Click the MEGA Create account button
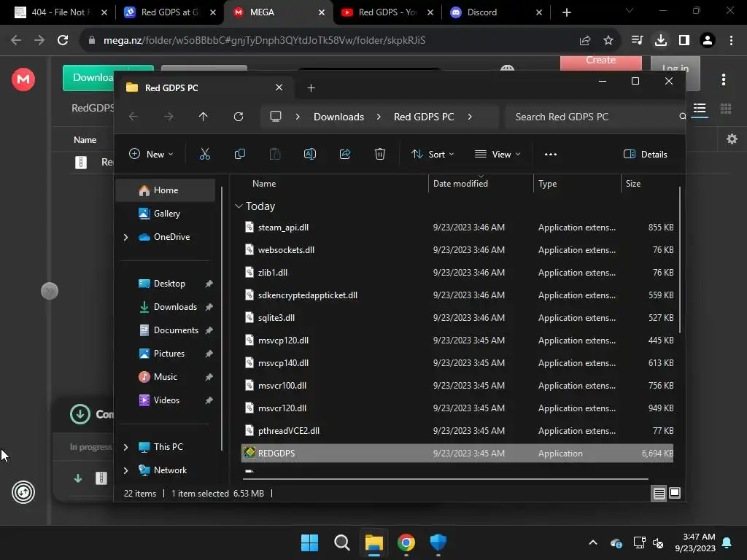747x560 pixels. click(x=601, y=63)
